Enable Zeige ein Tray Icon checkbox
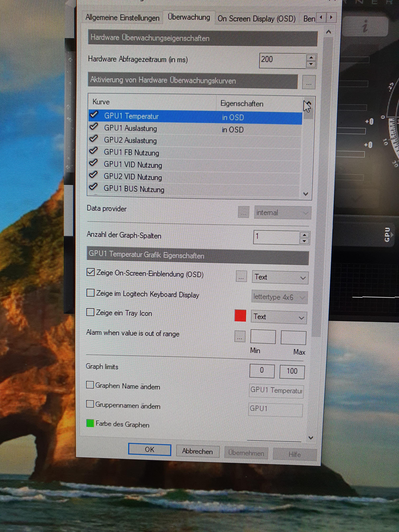 tap(90, 312)
